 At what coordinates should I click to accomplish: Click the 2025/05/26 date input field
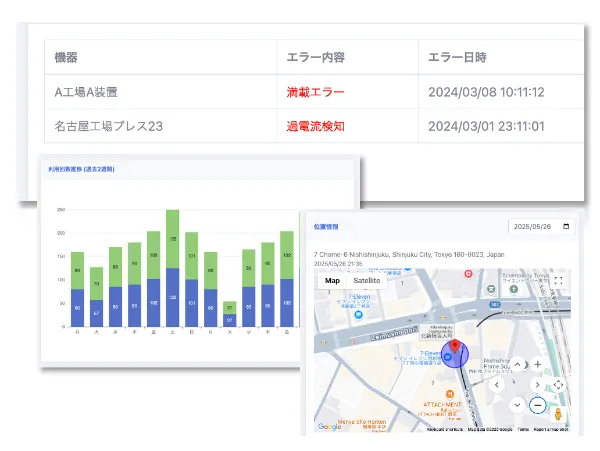point(535,227)
